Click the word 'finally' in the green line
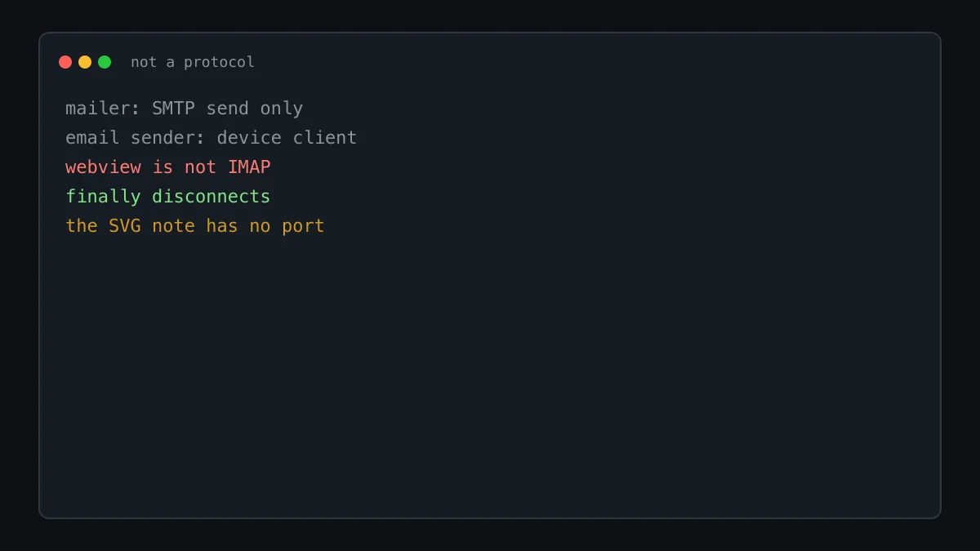Screen dimensions: 980x551 pos(103,197)
